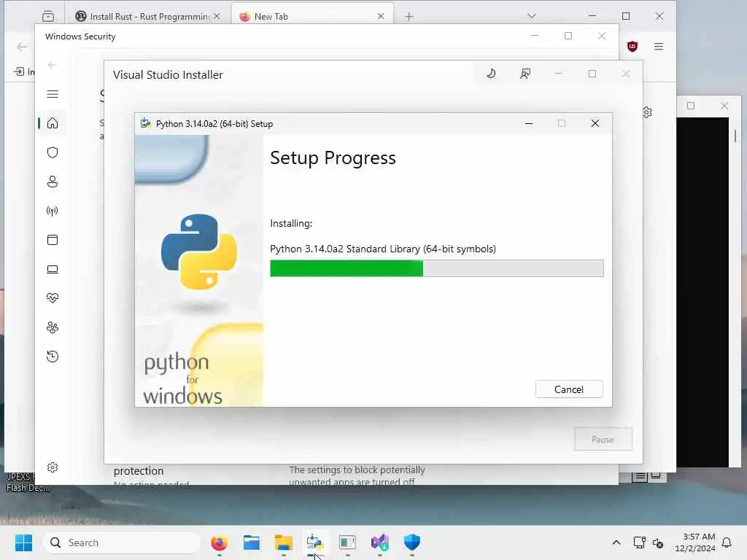
Task: Open uBlock Origin extension icon
Action: point(632,46)
